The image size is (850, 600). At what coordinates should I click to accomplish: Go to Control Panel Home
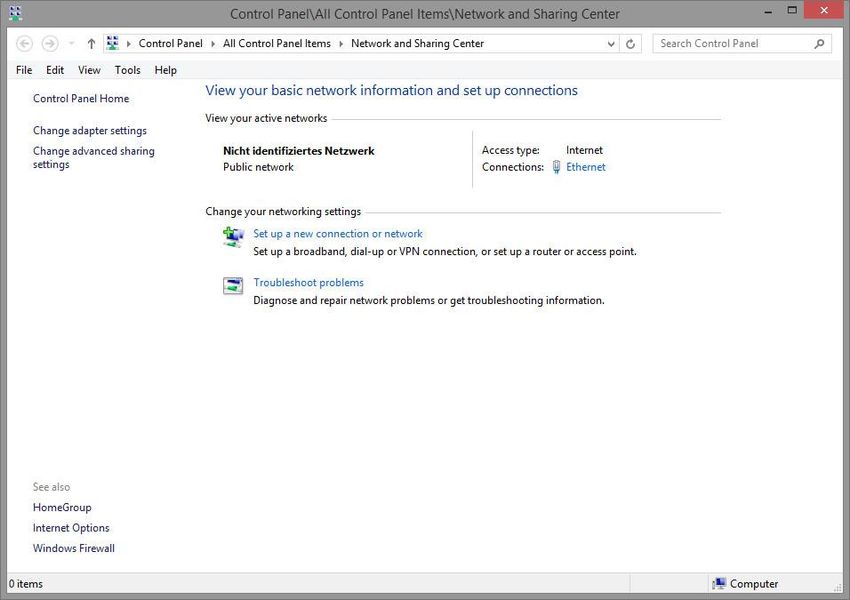(81, 99)
